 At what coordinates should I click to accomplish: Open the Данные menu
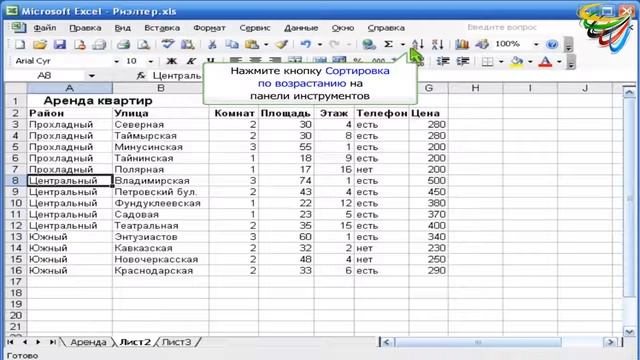click(x=301, y=28)
